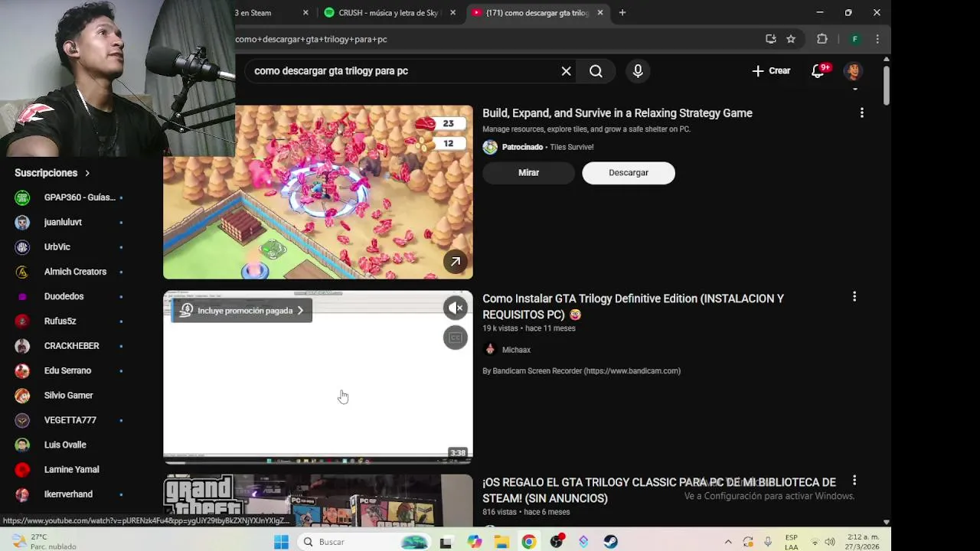Close the Steam browser tab
The image size is (980, 551).
[x=305, y=13]
